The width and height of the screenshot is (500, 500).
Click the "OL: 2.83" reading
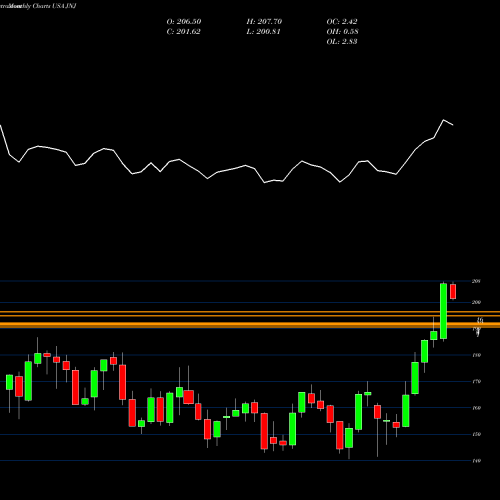pyautogui.click(x=342, y=42)
